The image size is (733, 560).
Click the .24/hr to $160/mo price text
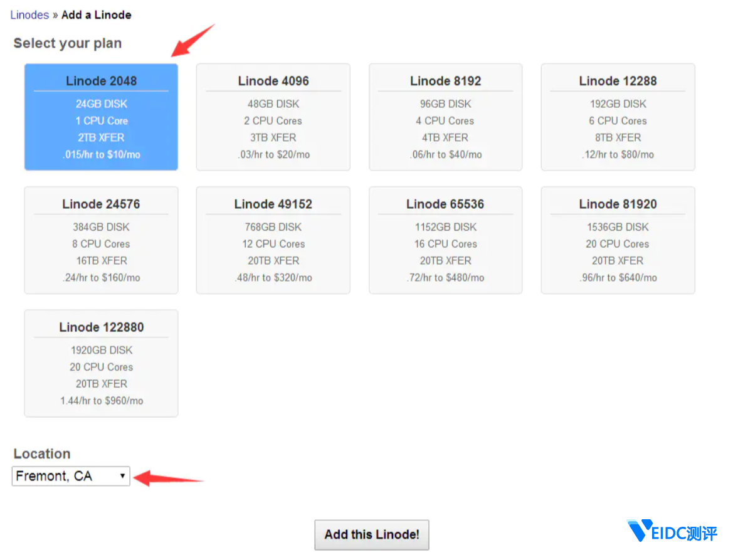pyautogui.click(x=102, y=278)
